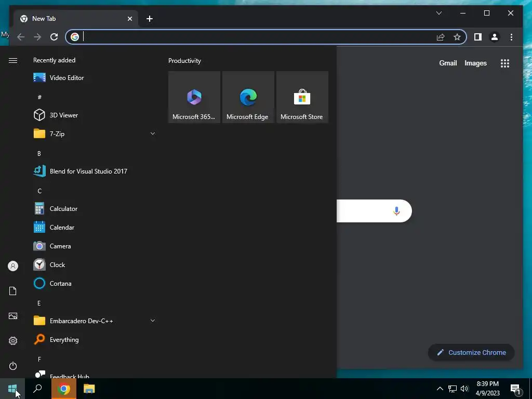Screen dimensions: 532x399
Task: Open Chrome profile avatar menu
Action: tap(495, 37)
